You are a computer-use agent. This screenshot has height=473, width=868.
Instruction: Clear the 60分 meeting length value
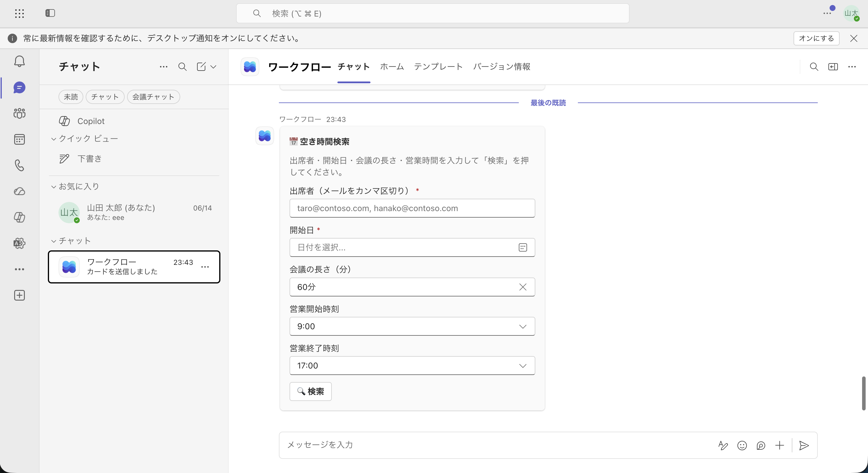(x=523, y=287)
